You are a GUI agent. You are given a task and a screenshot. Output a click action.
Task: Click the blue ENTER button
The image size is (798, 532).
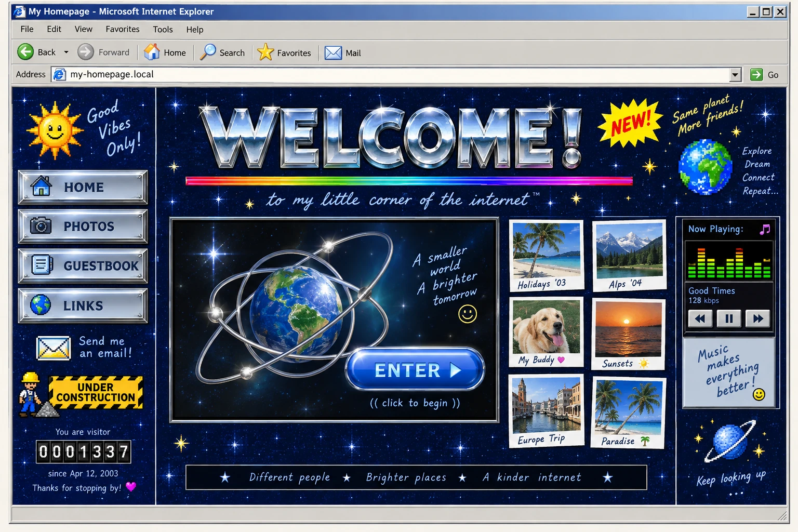[x=415, y=369]
